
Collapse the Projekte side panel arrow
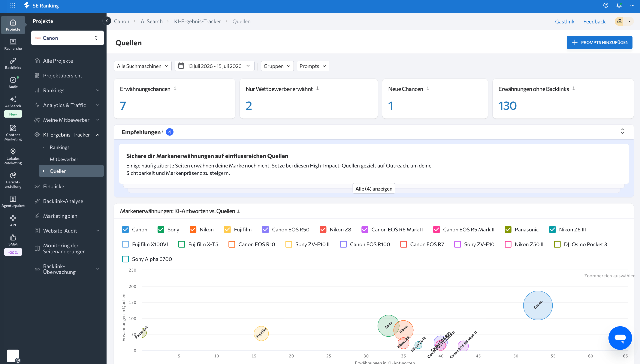107,21
